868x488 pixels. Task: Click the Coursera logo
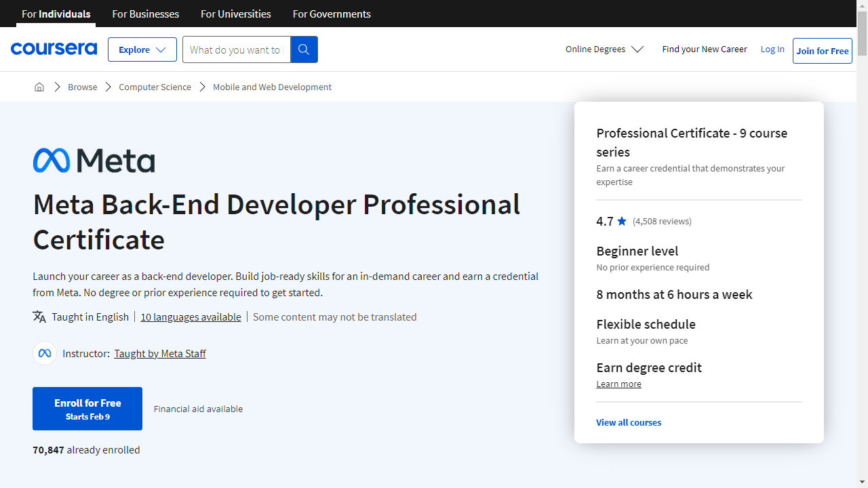tap(54, 49)
